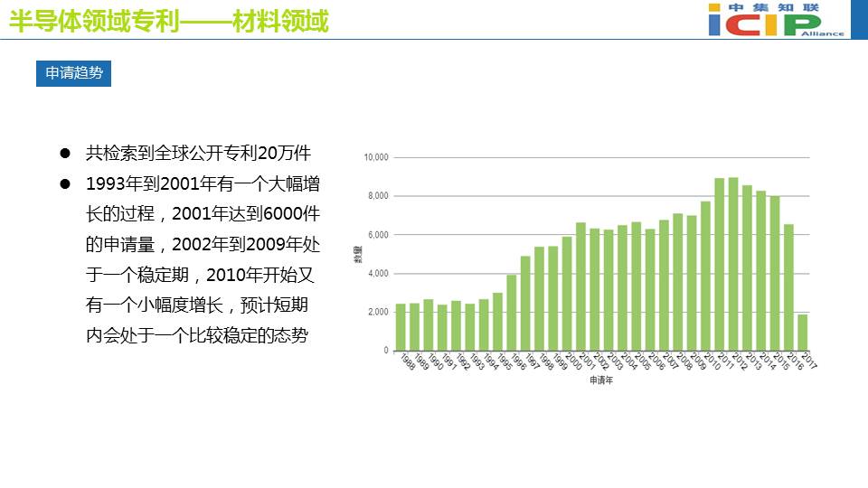Click the 6,000 y-axis label

coord(378,235)
